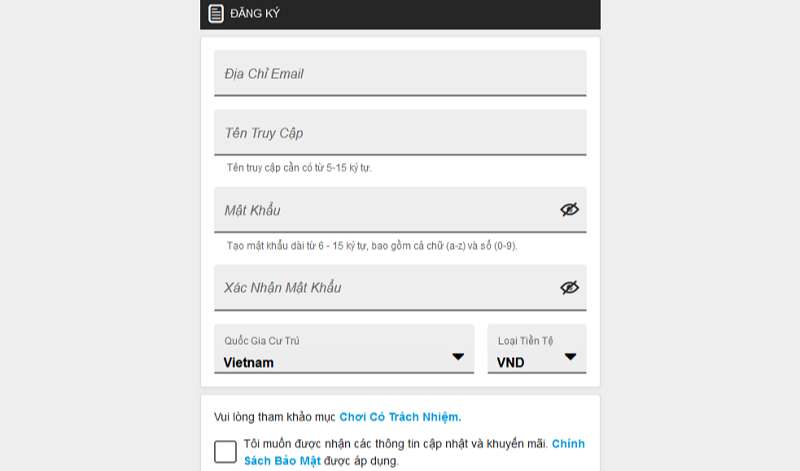Click the VND currency value
800x471 pixels.
[x=510, y=362]
